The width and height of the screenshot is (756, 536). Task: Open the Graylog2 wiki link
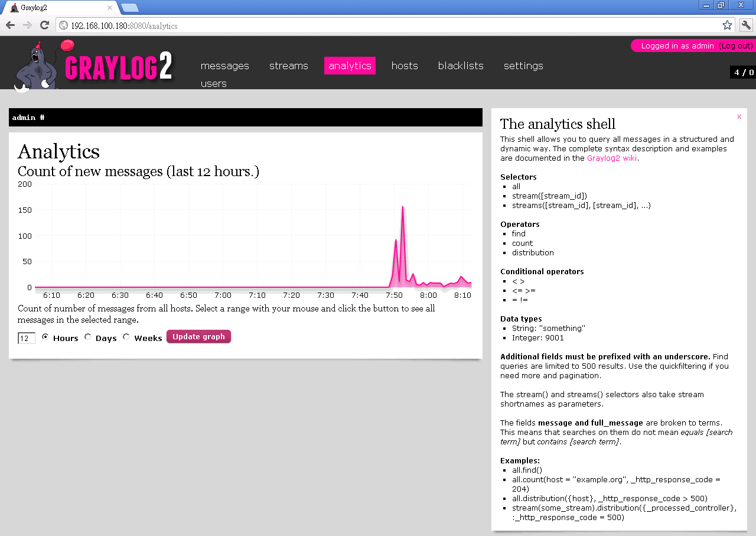click(x=612, y=158)
